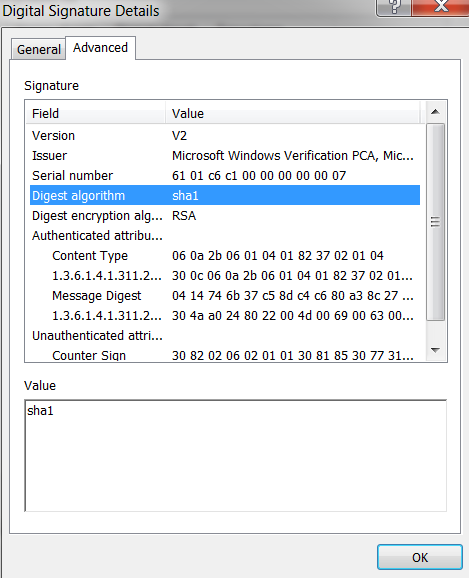Select the Digest algorithm row
The image size is (469, 578).
pyautogui.click(x=225, y=195)
